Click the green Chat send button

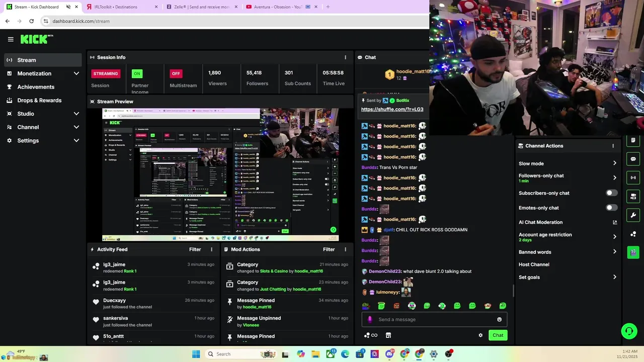click(498, 335)
